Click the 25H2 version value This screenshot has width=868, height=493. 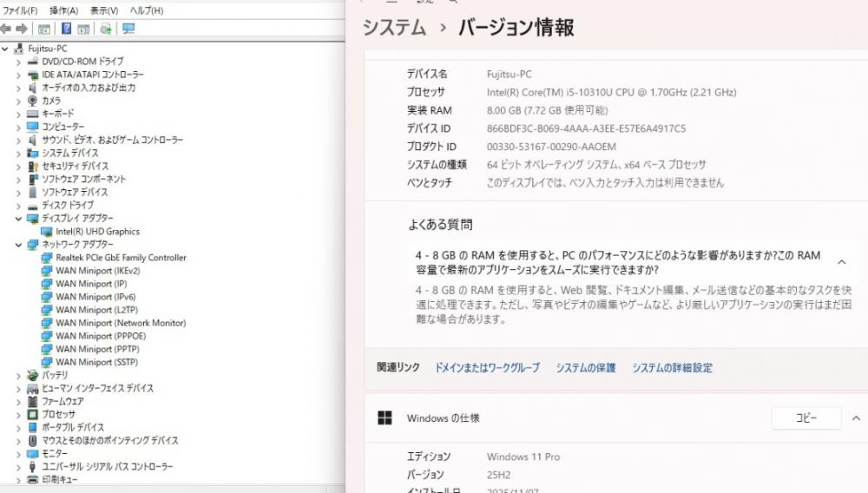[x=498, y=475]
